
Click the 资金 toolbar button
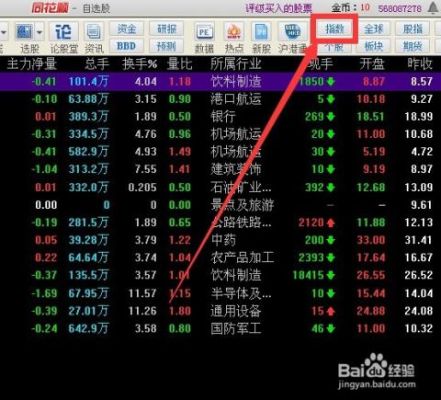pos(126,29)
